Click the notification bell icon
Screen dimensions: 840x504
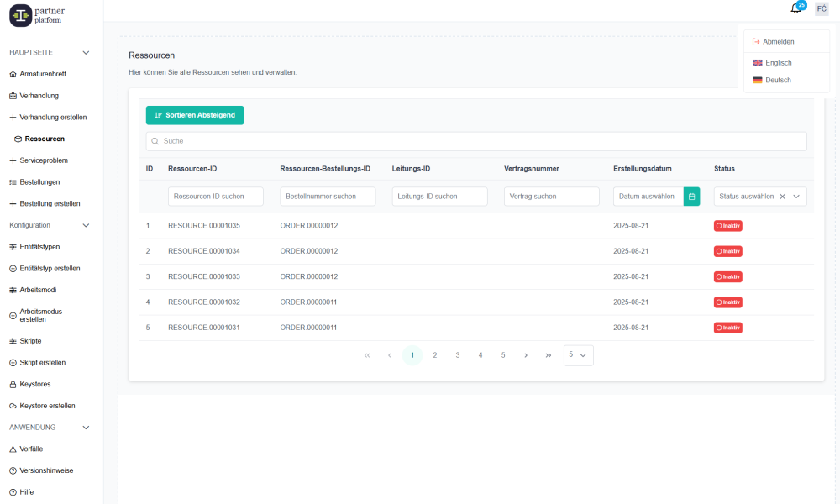point(795,8)
